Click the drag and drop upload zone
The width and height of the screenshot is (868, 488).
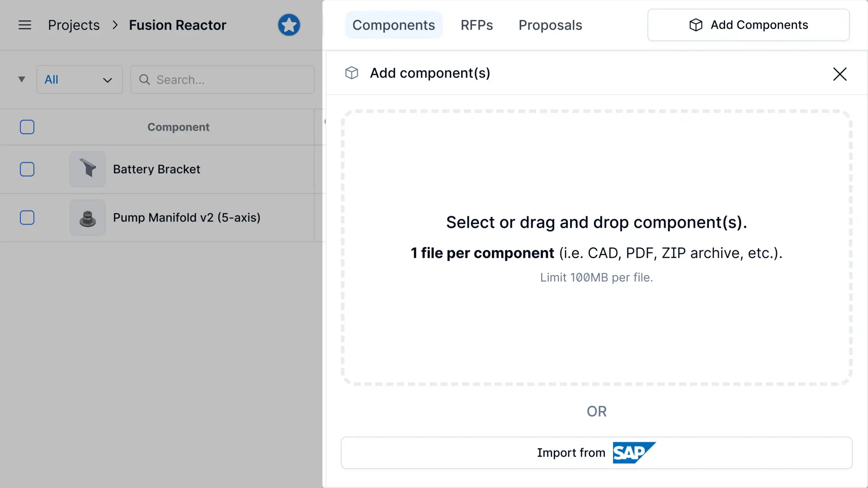pos(597,248)
